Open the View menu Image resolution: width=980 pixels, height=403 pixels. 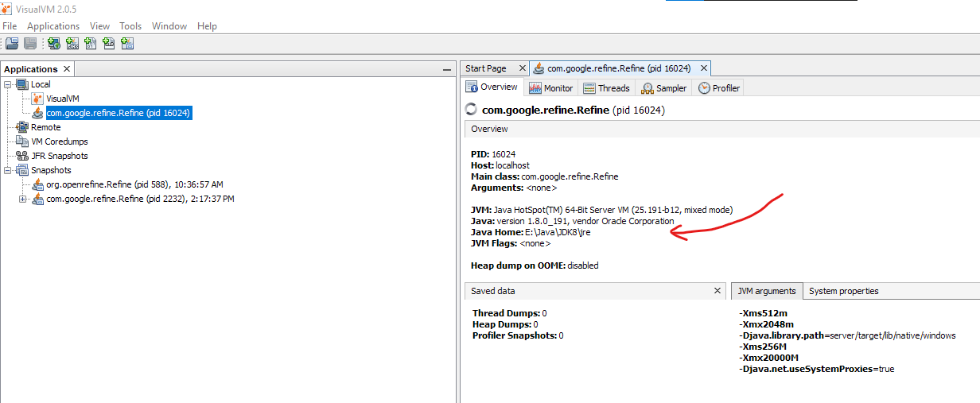click(x=99, y=26)
